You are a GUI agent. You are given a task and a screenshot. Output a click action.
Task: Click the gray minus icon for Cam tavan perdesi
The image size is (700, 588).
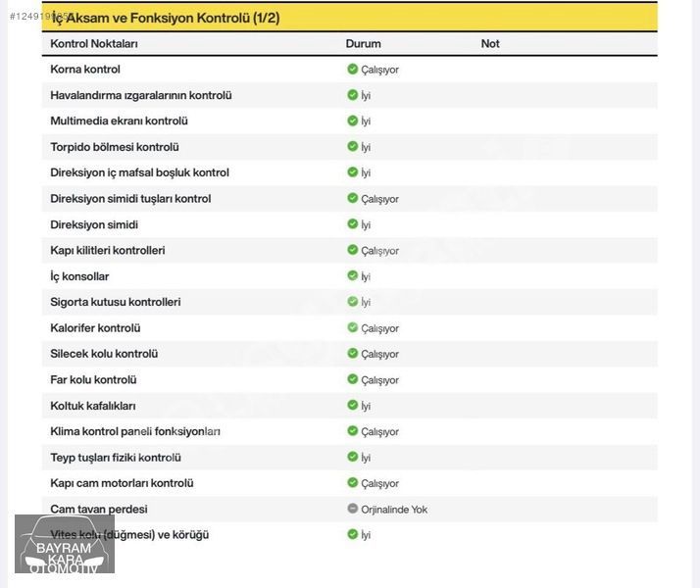[x=353, y=509]
